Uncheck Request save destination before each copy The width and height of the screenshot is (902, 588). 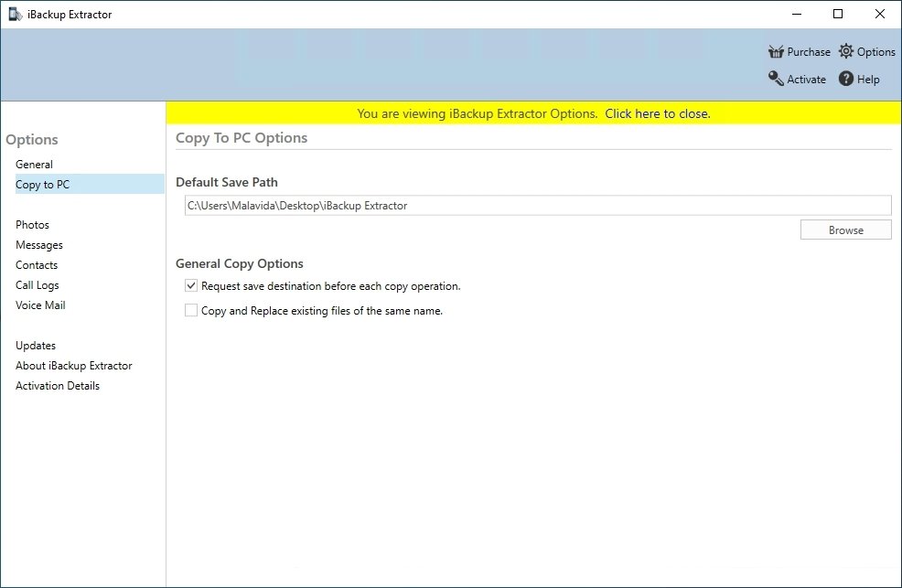point(191,285)
